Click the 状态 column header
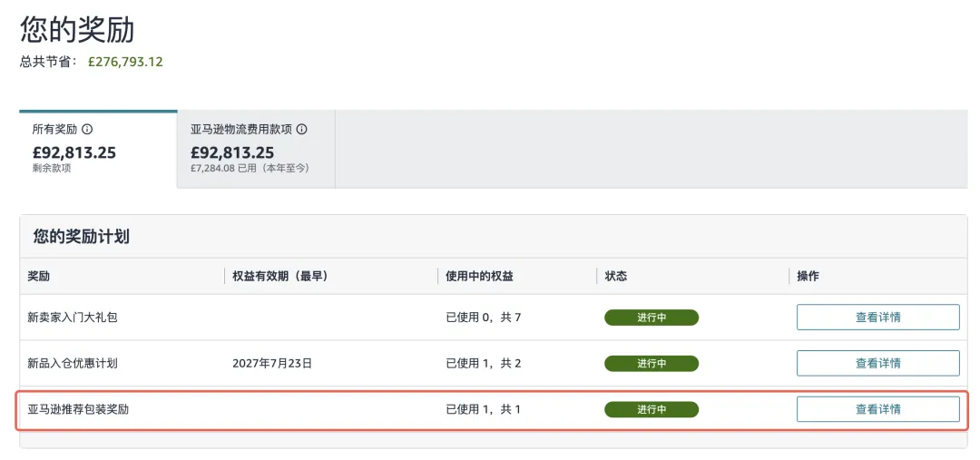Viewport: 980px width, 460px height. tap(616, 276)
